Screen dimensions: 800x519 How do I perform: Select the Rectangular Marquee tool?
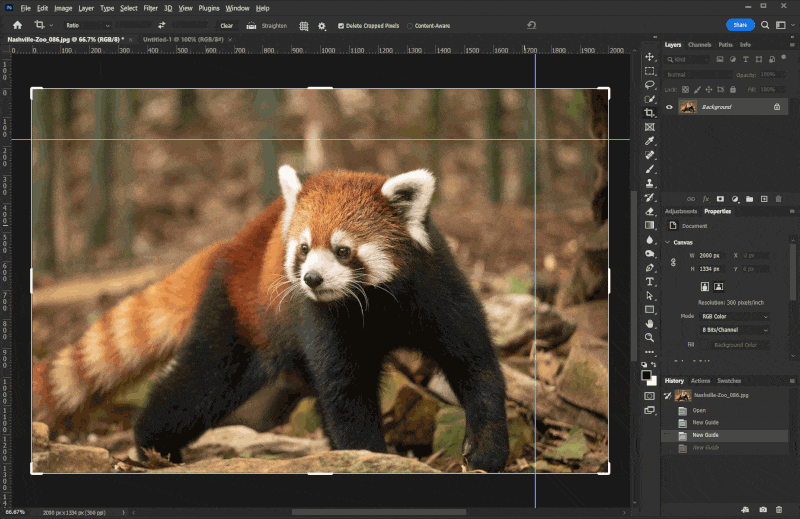[x=649, y=71]
